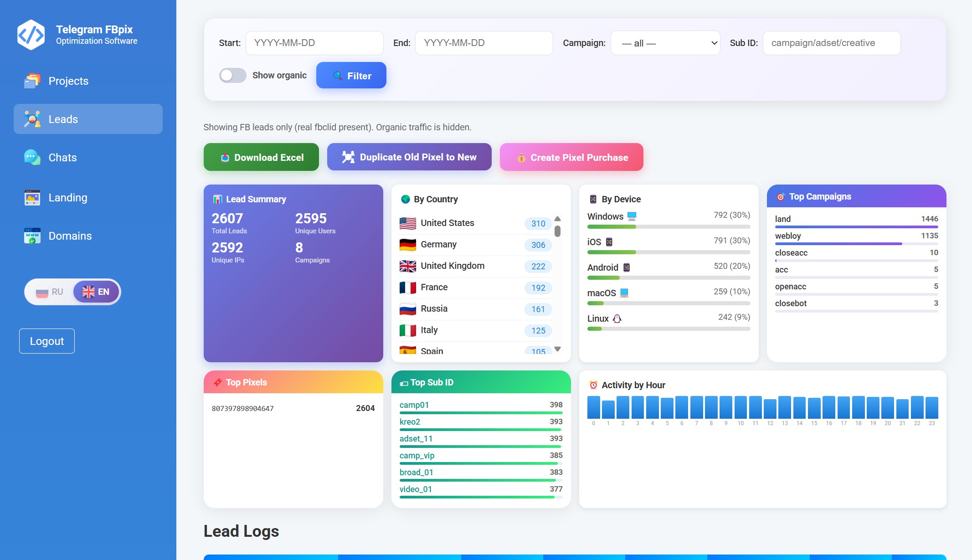This screenshot has height=560, width=972.
Task: Click the camp01 Sub ID progress bar
Action: (x=481, y=413)
